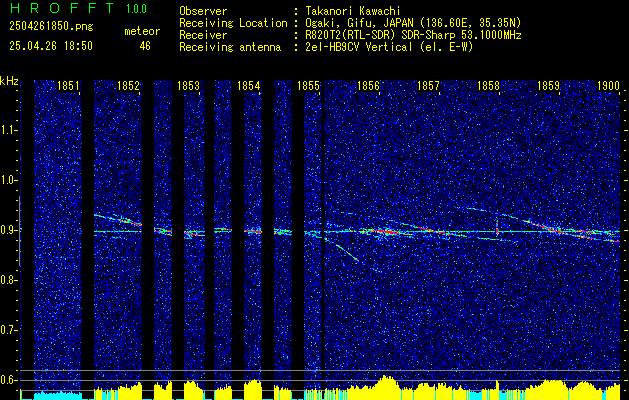Click the vertical spike echo near 1858
The height and width of the screenshot is (400, 629).
pos(497,227)
